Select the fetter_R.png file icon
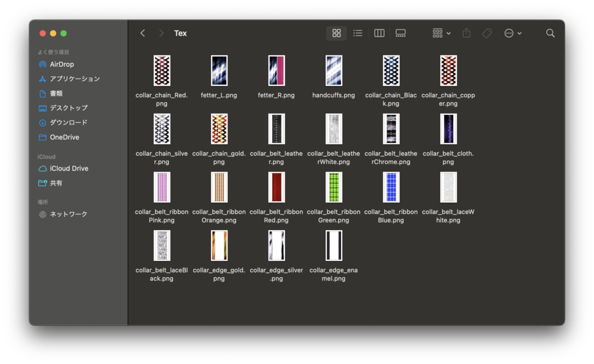 tap(276, 71)
